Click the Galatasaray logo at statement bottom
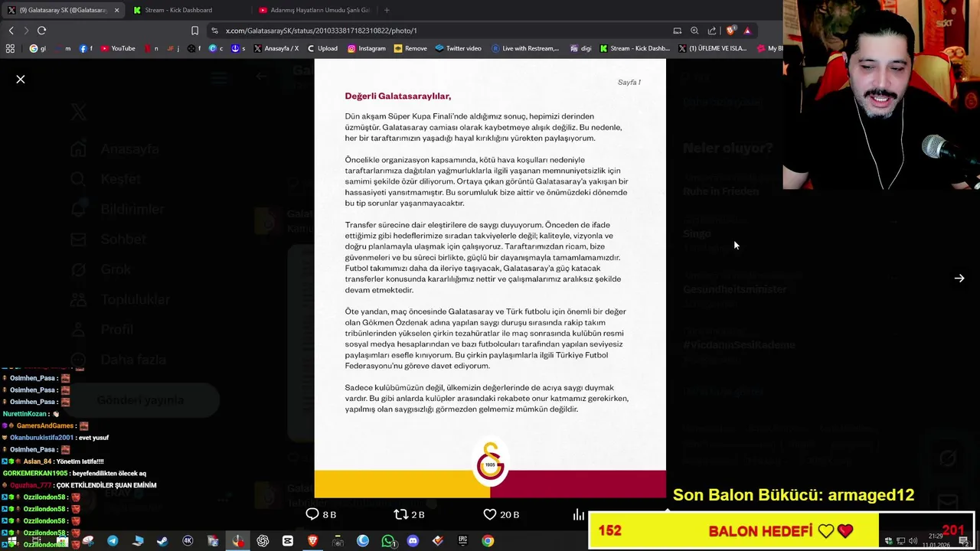The height and width of the screenshot is (551, 980). pos(490,462)
